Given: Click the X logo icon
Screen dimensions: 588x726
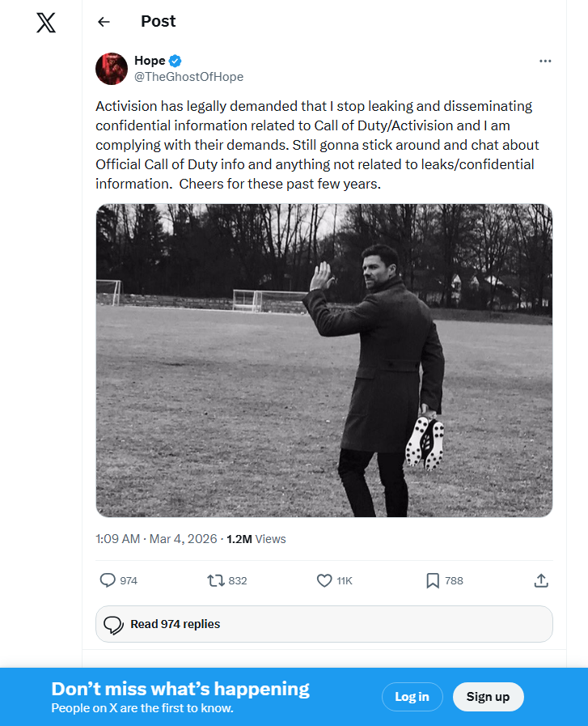Looking at the screenshot, I should [x=46, y=23].
